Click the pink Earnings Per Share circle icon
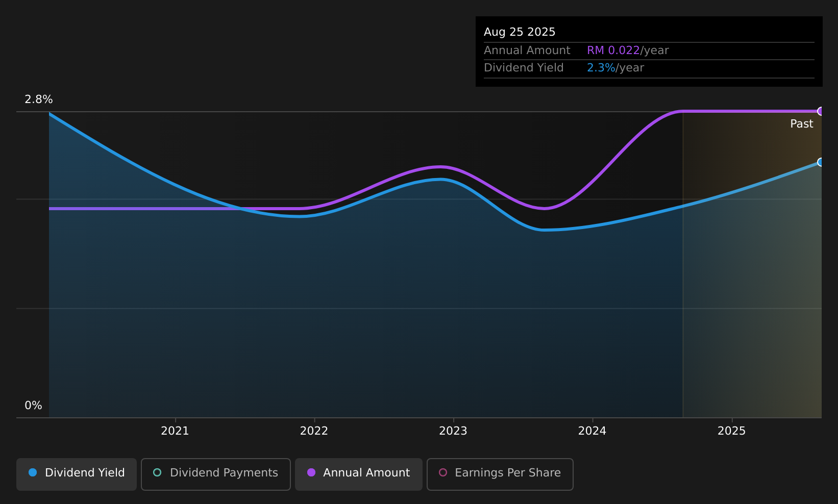This screenshot has height=504, width=838. coord(443,472)
